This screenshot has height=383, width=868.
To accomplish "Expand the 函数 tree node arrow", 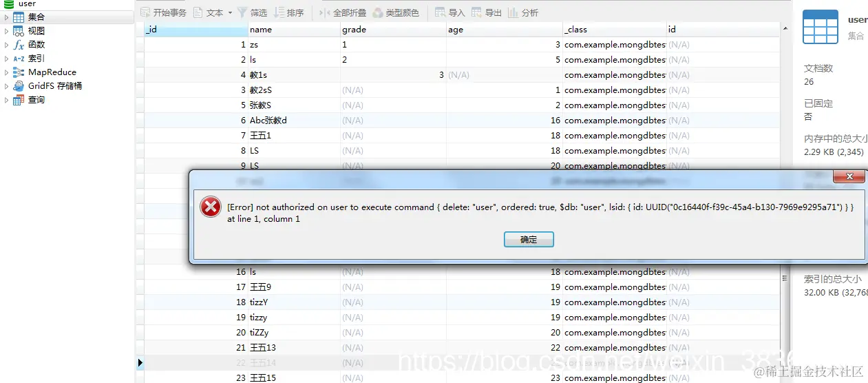I will [x=7, y=45].
